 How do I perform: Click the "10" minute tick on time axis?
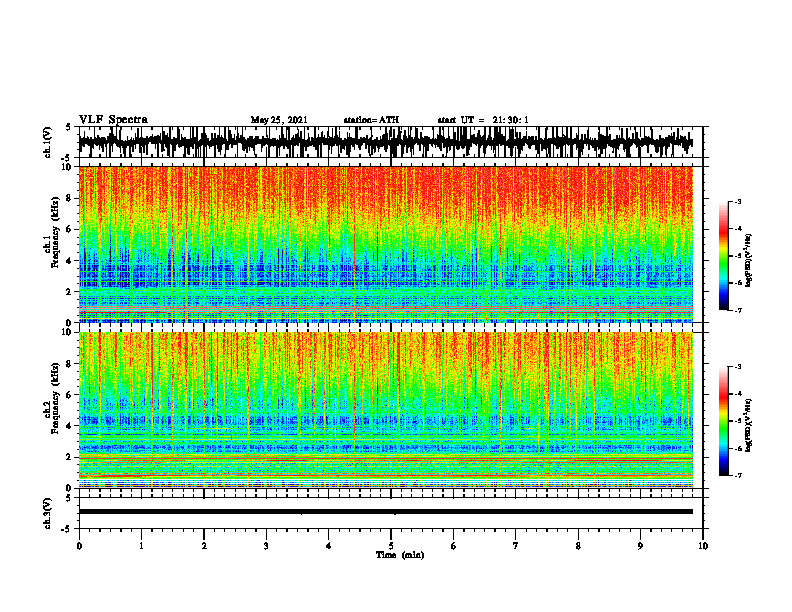(703, 546)
